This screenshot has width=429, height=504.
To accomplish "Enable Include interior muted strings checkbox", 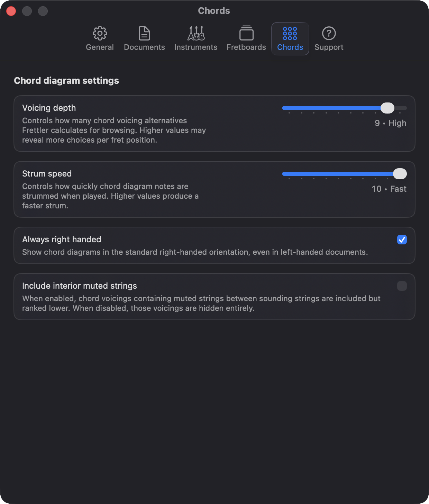I will point(402,286).
